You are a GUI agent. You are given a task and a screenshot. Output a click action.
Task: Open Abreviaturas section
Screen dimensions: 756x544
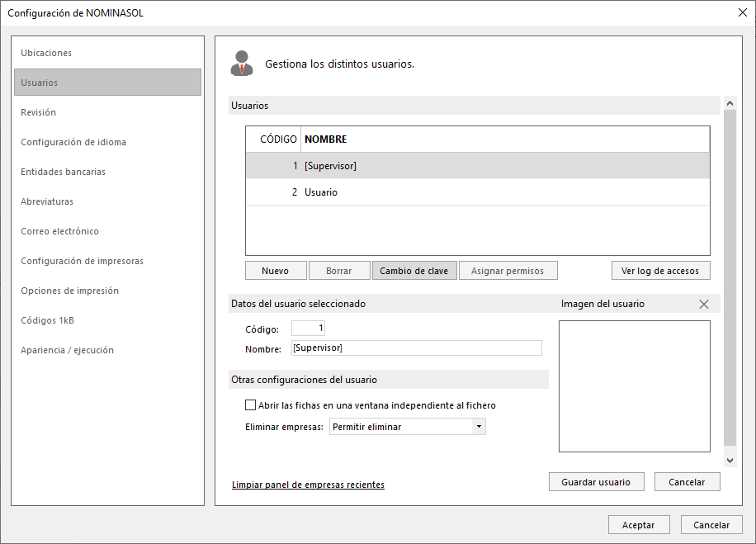coord(107,201)
